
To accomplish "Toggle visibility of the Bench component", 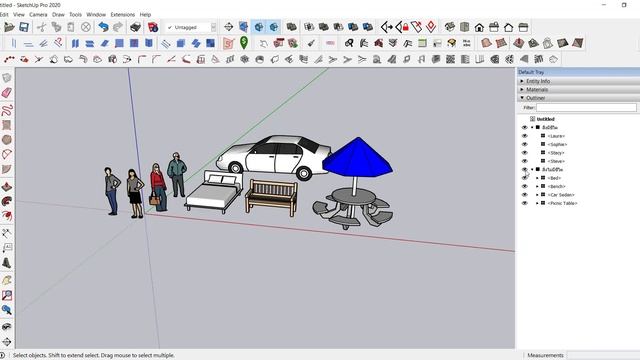I will tap(525, 187).
